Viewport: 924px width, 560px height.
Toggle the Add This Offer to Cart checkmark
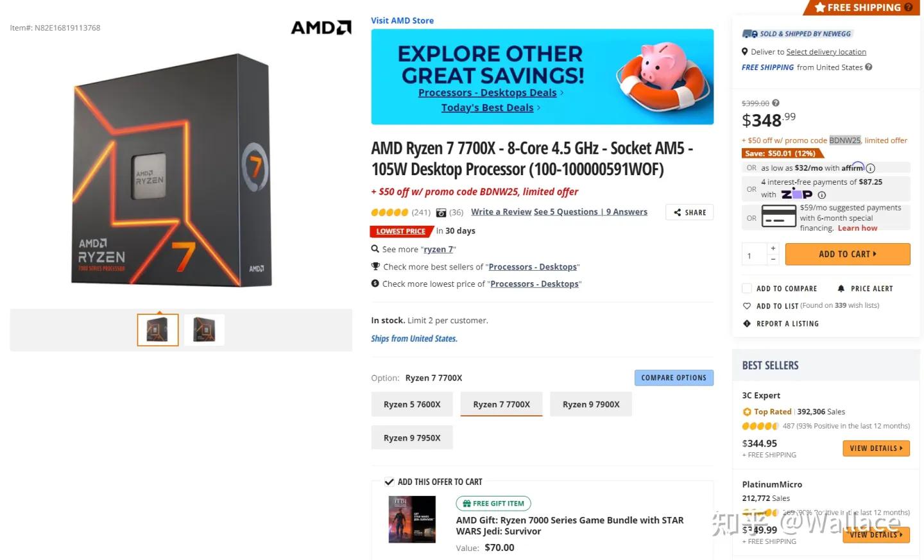[389, 482]
